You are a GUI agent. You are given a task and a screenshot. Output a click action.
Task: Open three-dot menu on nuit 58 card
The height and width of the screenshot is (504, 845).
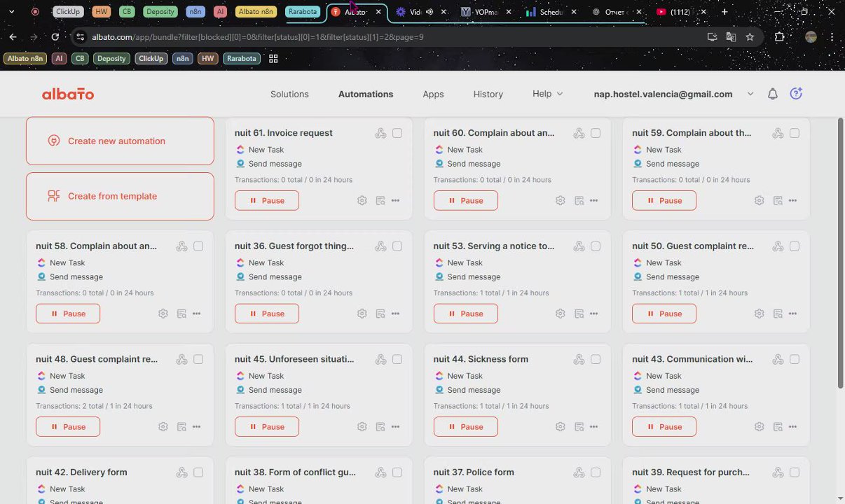click(197, 314)
